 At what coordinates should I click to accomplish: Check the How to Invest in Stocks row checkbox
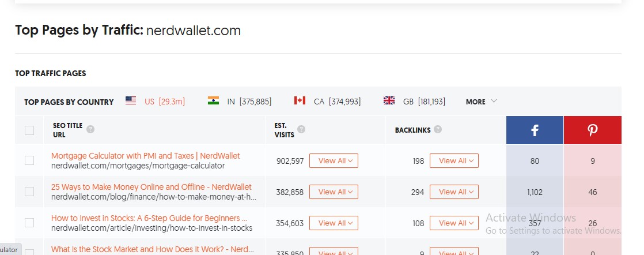(29, 223)
